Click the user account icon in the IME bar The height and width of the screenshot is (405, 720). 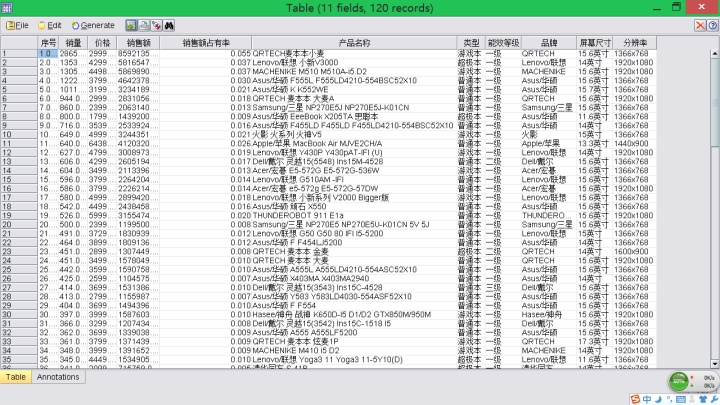[x=692, y=399]
